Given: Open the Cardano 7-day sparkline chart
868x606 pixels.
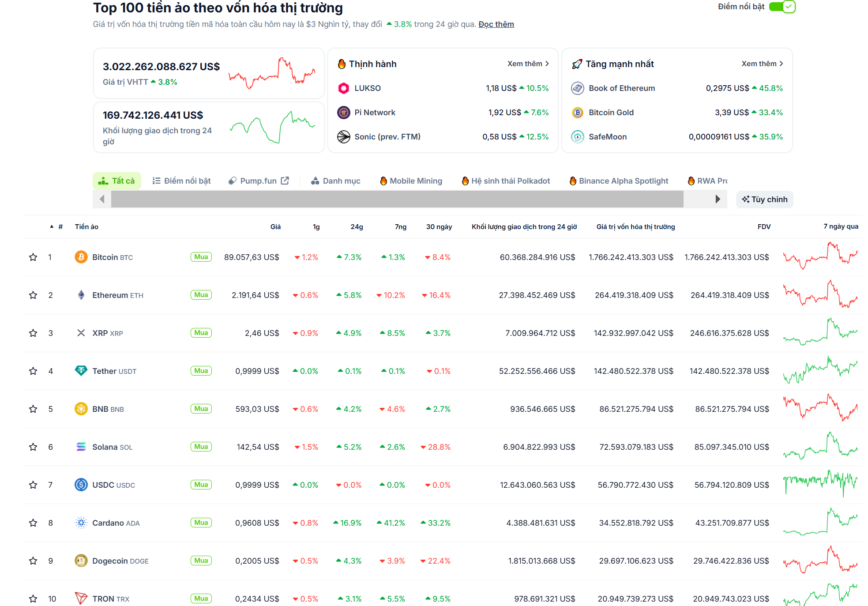Looking at the screenshot, I should (820, 522).
